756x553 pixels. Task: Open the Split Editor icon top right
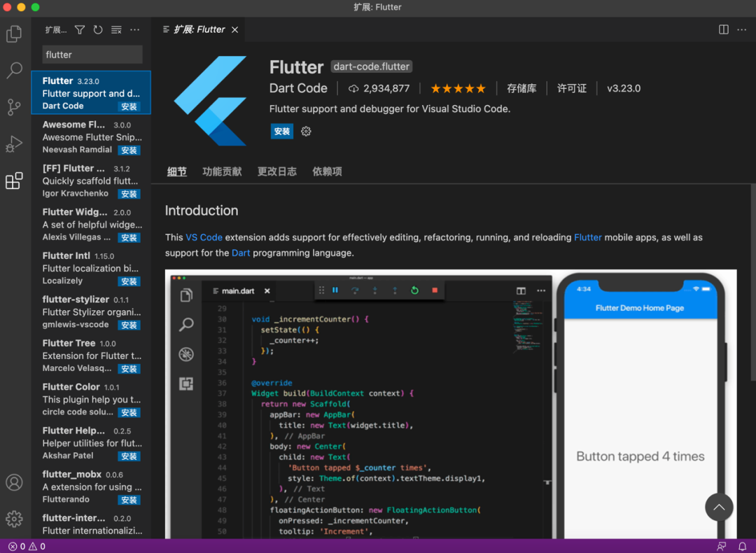(723, 29)
